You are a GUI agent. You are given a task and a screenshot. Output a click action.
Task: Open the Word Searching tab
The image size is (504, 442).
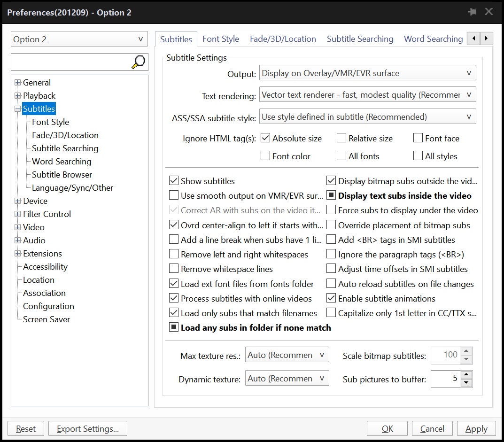tap(433, 39)
